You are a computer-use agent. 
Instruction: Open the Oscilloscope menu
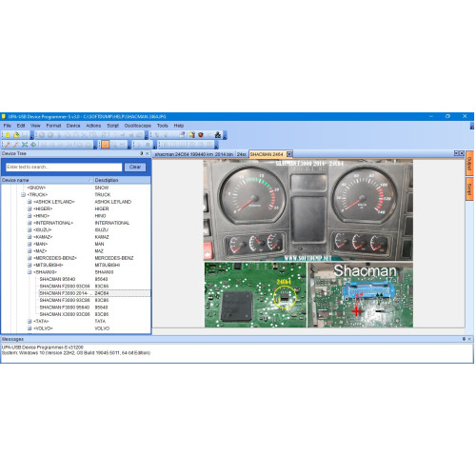[138, 126]
